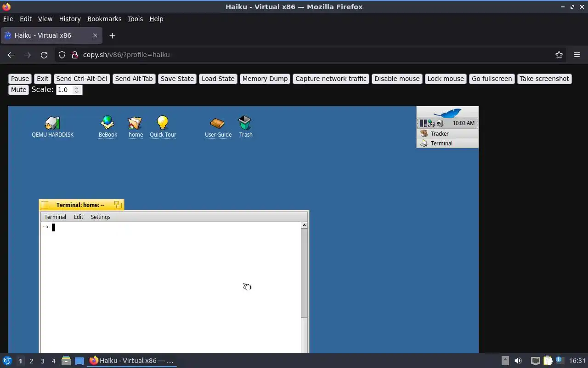Open the Firefox History menu
Image resolution: width=588 pixels, height=368 pixels.
pos(70,19)
